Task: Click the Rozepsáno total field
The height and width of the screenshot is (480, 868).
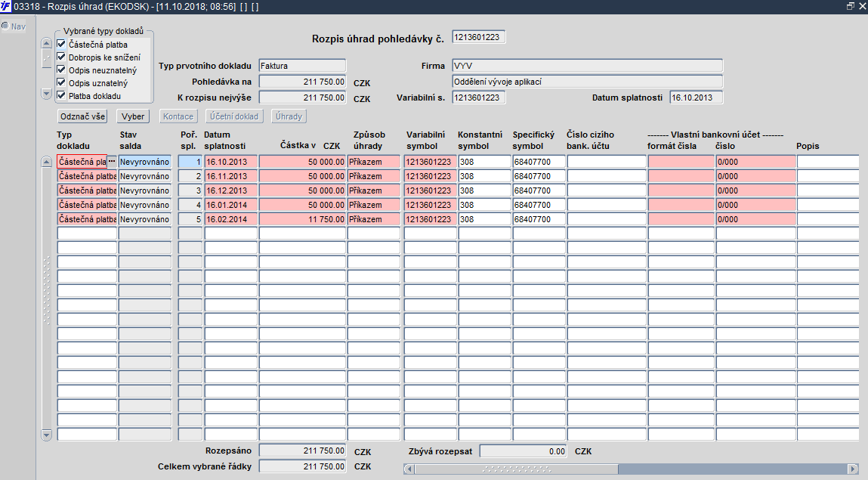Action: point(302,451)
